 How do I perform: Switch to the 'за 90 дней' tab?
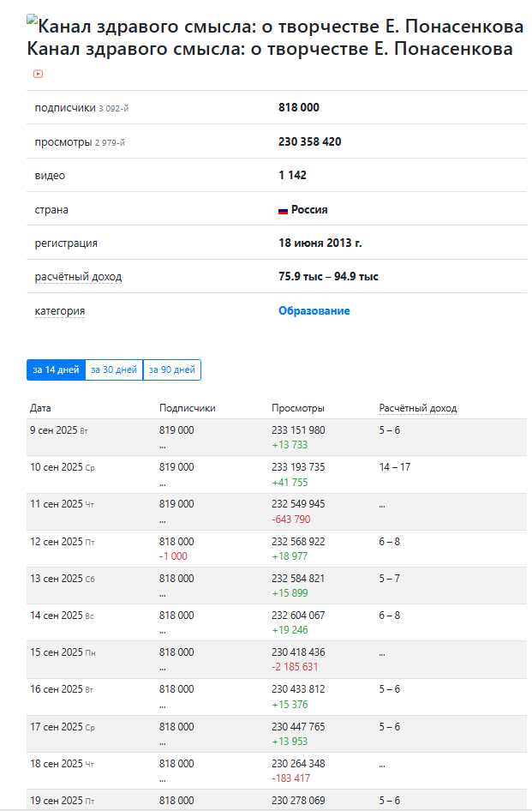click(x=171, y=369)
